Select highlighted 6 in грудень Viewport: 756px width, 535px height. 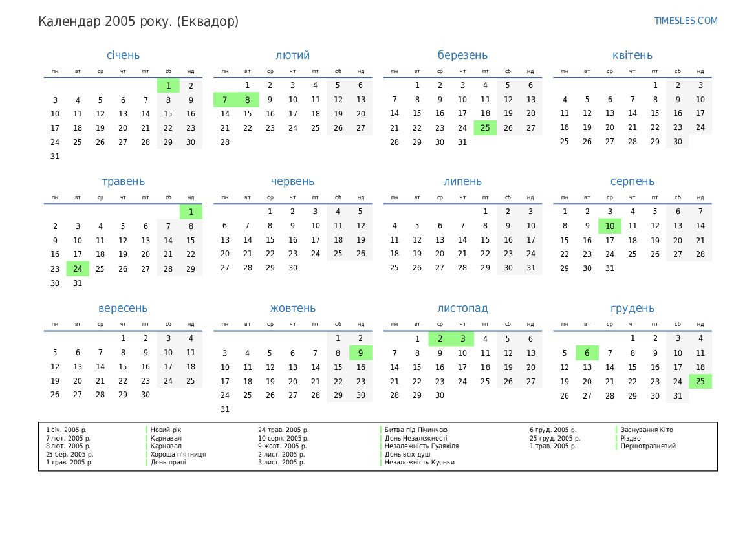pos(587,353)
